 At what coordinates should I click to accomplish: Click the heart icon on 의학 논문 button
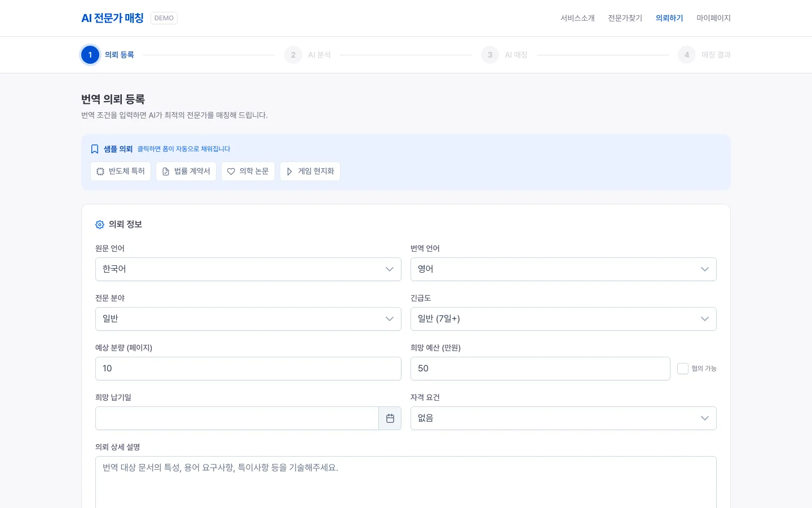coord(231,172)
